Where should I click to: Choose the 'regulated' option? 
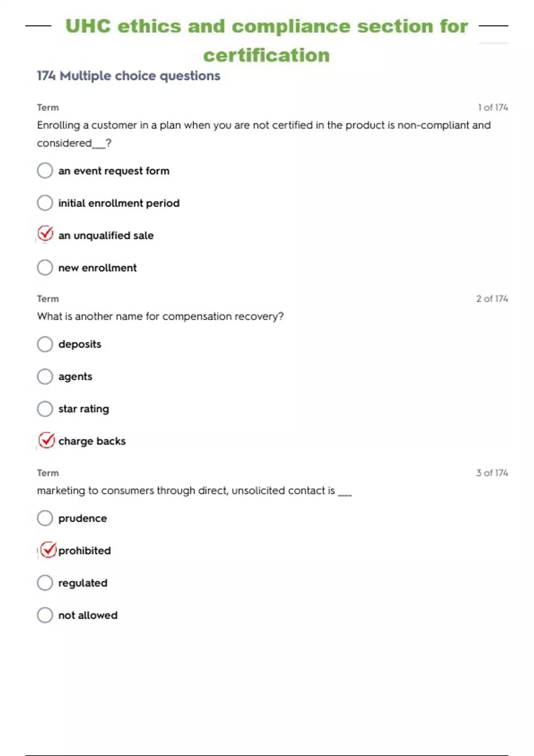[x=45, y=583]
